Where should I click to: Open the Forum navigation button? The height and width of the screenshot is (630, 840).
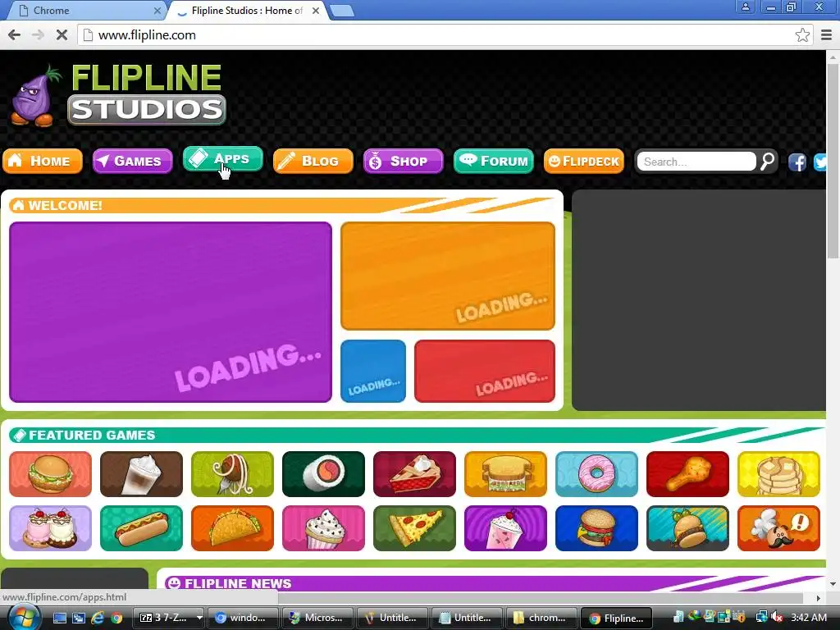493,161
